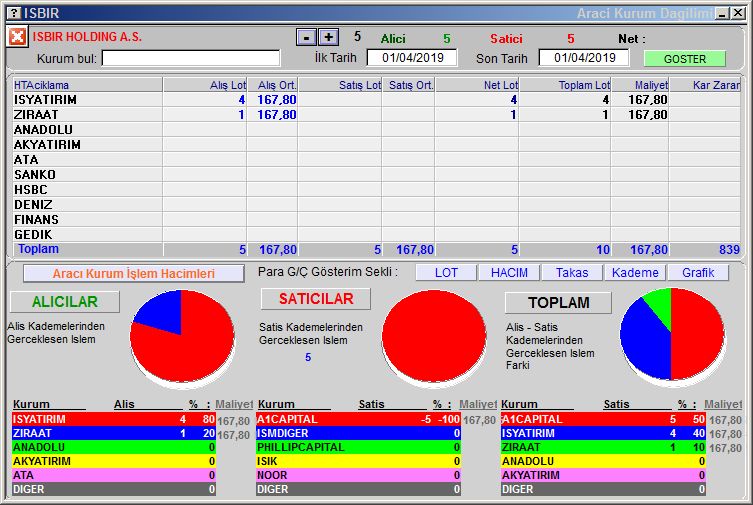The width and height of the screenshot is (753, 505).
Task: Open Aracı Kurum İşlem Hacimleri
Action: pyautogui.click(x=134, y=274)
